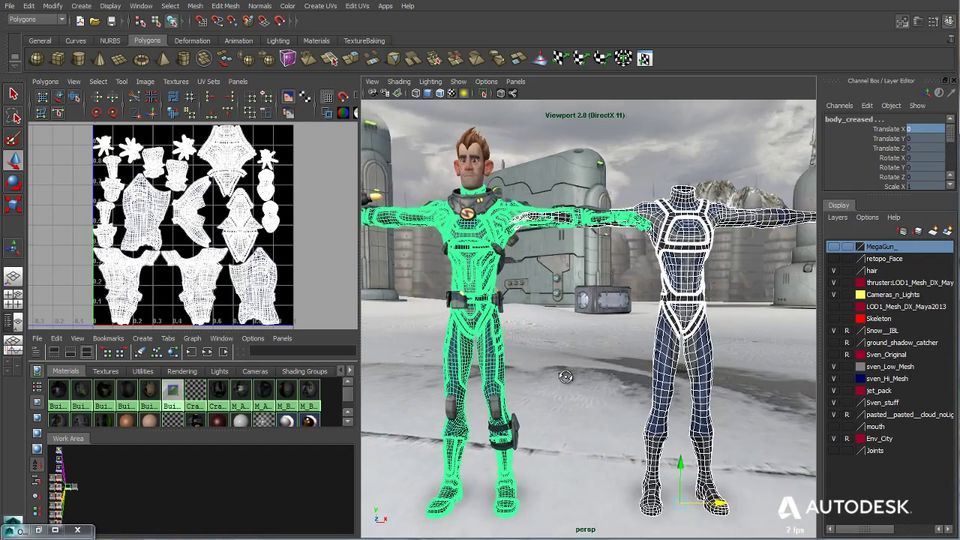Switch to Hypershade Textures tab

pos(105,371)
